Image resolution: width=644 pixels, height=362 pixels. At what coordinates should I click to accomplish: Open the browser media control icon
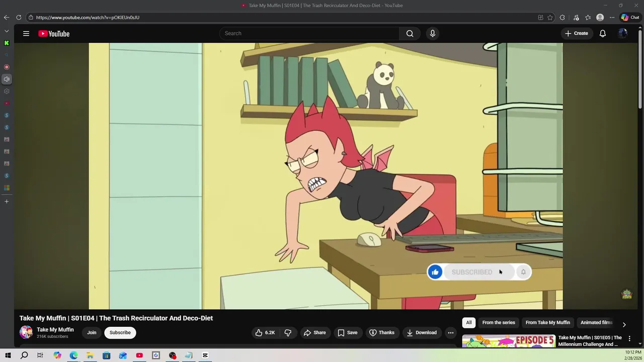[x=576, y=18]
